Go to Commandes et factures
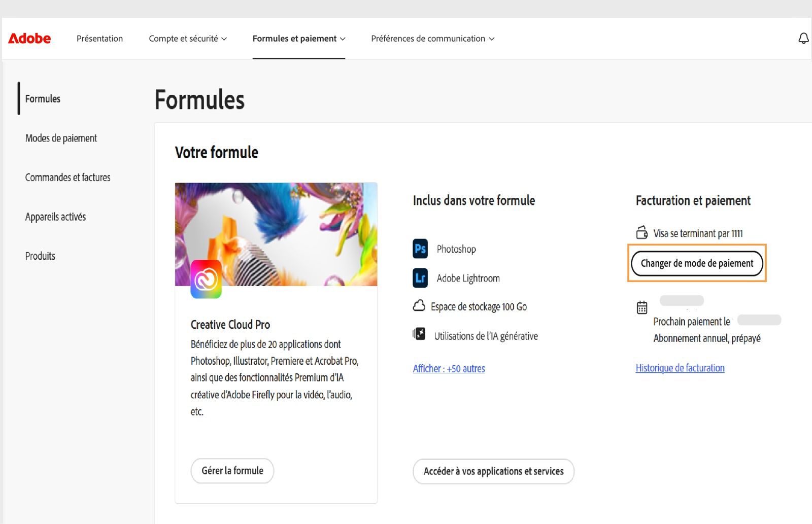This screenshot has height=524, width=812. point(67,177)
